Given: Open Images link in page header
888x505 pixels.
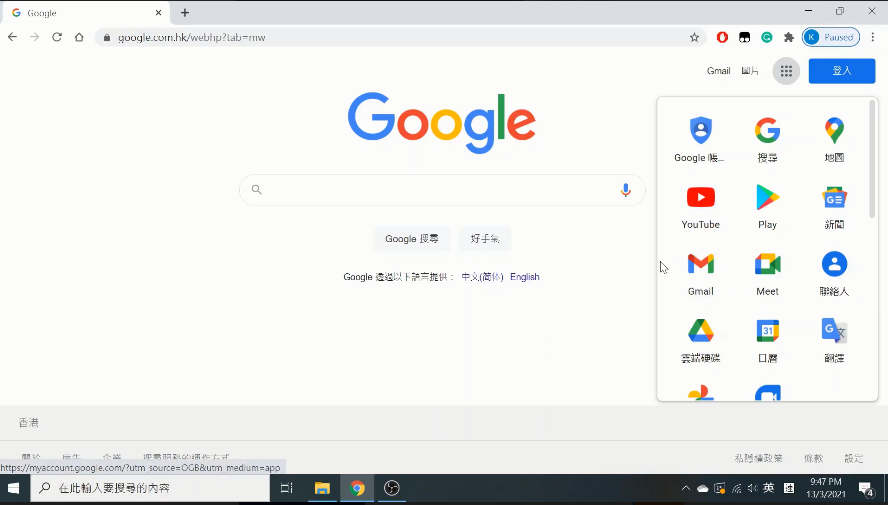Looking at the screenshot, I should tap(750, 71).
